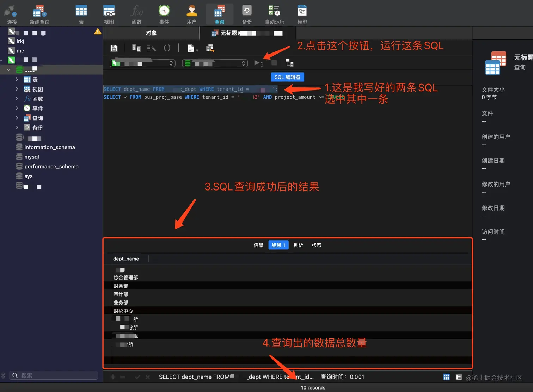Open the query builder tool icon
The height and width of the screenshot is (392, 533).
click(x=136, y=48)
